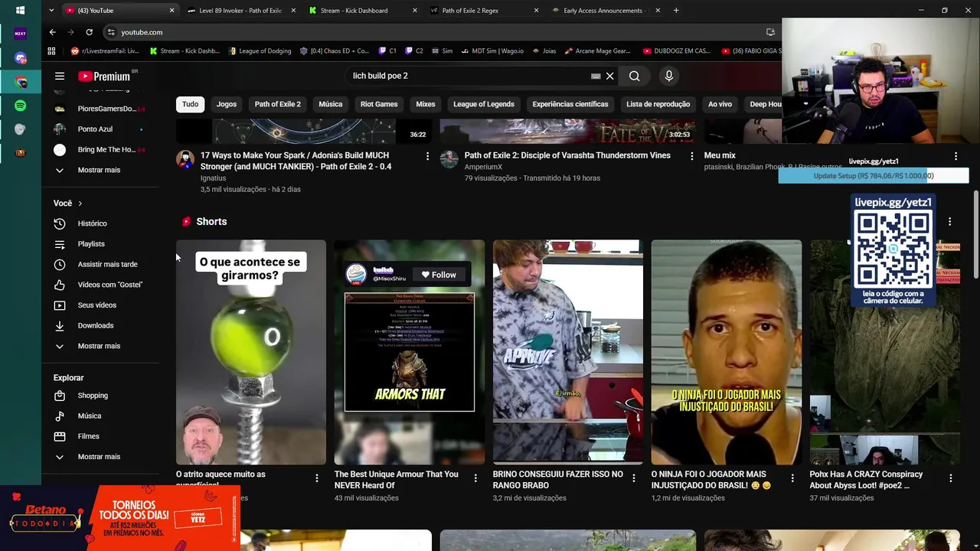
Task: Select the Ao vivo filter chip
Action: click(x=720, y=104)
